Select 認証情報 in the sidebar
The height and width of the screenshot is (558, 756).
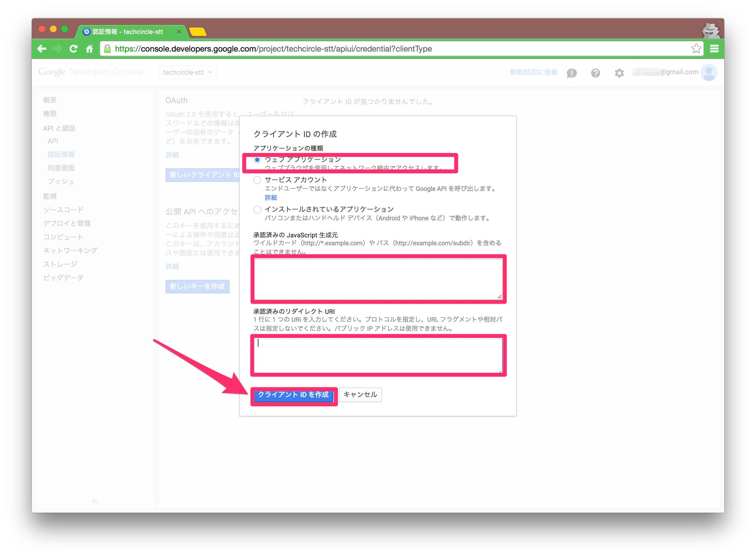[61, 154]
